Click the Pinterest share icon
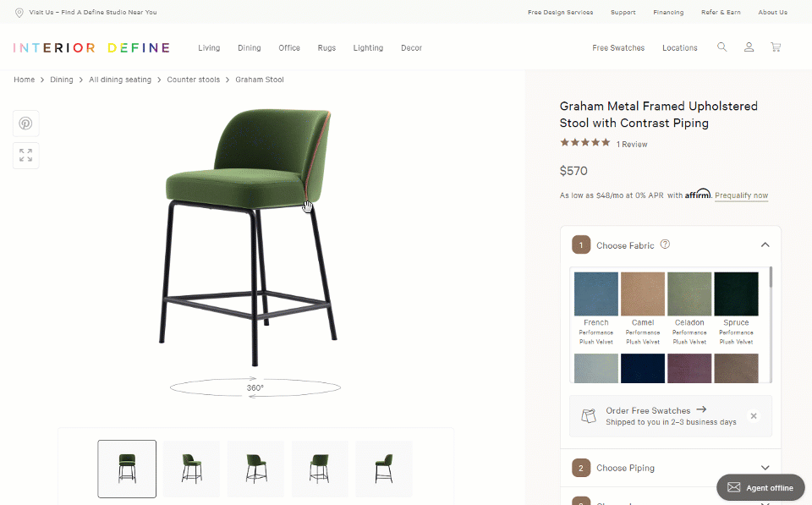The width and height of the screenshot is (812, 505). [26, 124]
